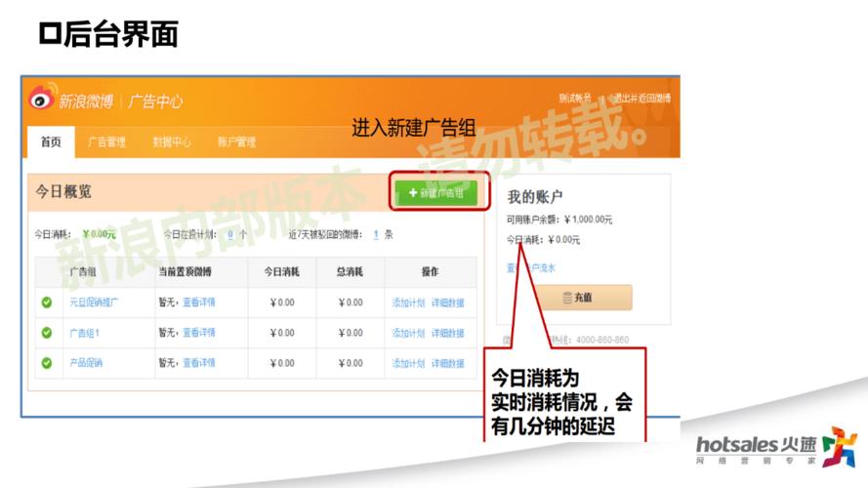
Task: Click 总消耗 ¥0.00 for 产品促销
Action: [351, 363]
